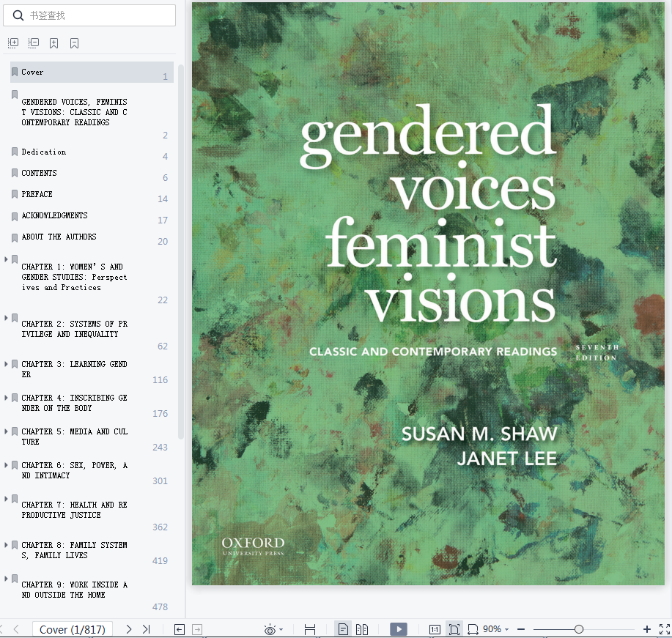
Task: Click the bookmark icon beside Dedication
Action: [15, 152]
